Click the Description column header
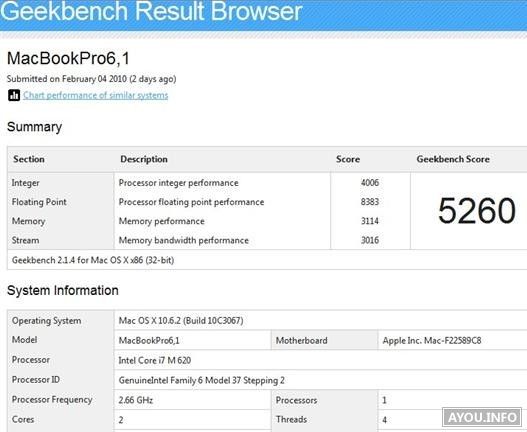This screenshot has width=527, height=432. point(144,159)
